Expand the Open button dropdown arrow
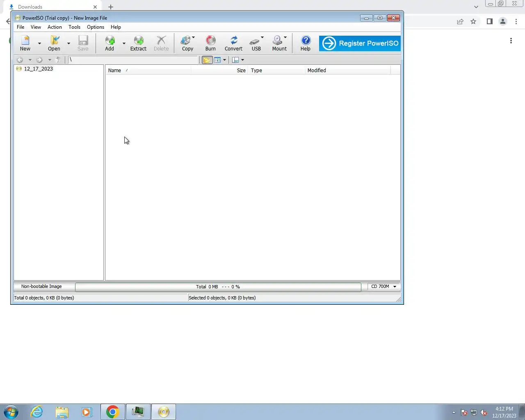This screenshot has height=420, width=525. tap(68, 43)
